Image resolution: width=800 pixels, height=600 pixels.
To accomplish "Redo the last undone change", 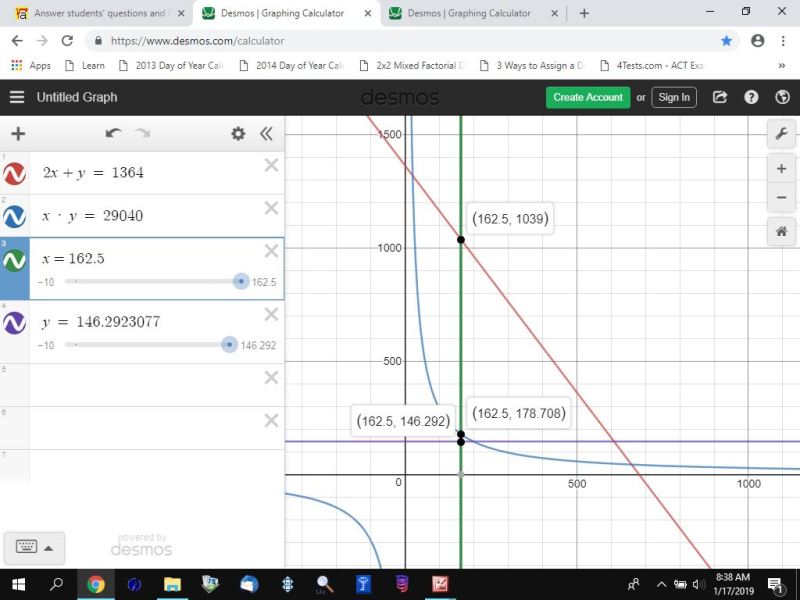I will click(142, 134).
